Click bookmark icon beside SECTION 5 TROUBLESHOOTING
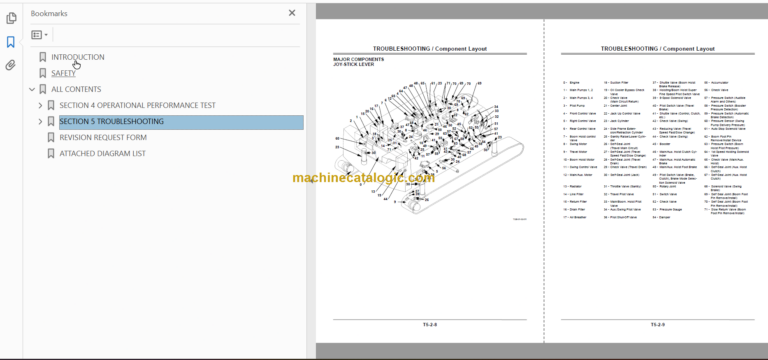Image resolution: width=768 pixels, height=360 pixels. point(51,121)
